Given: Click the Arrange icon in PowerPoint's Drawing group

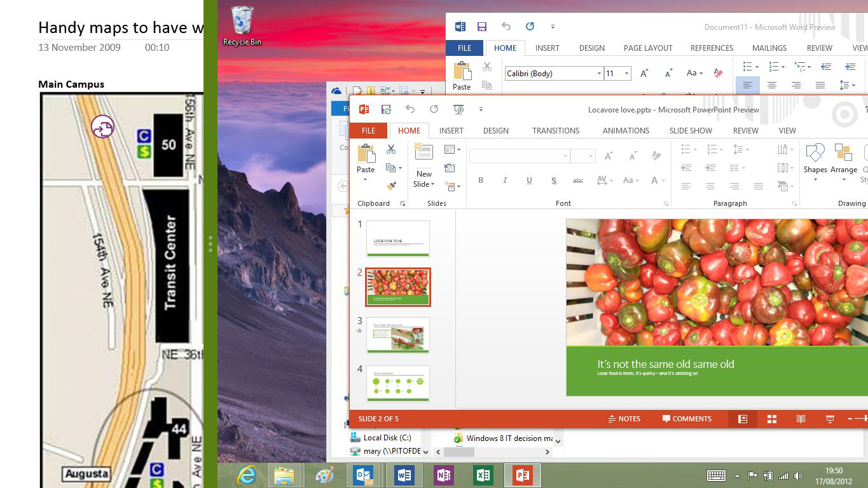Looking at the screenshot, I should click(843, 152).
